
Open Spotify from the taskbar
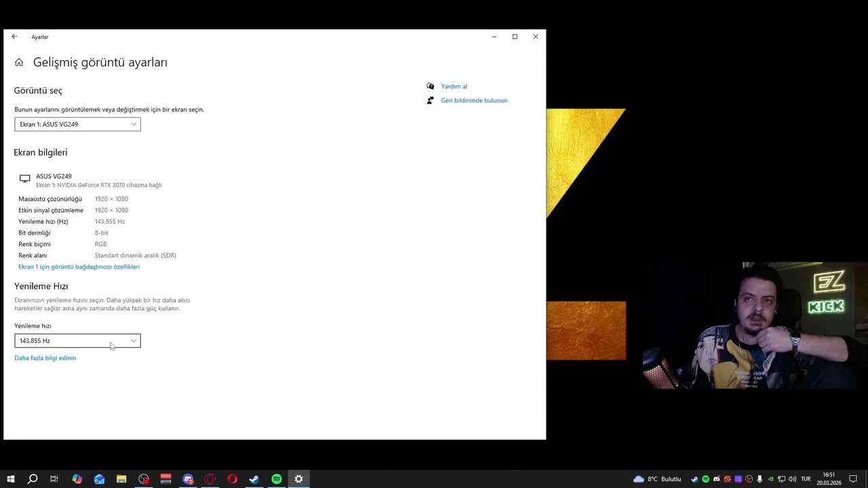tap(277, 479)
